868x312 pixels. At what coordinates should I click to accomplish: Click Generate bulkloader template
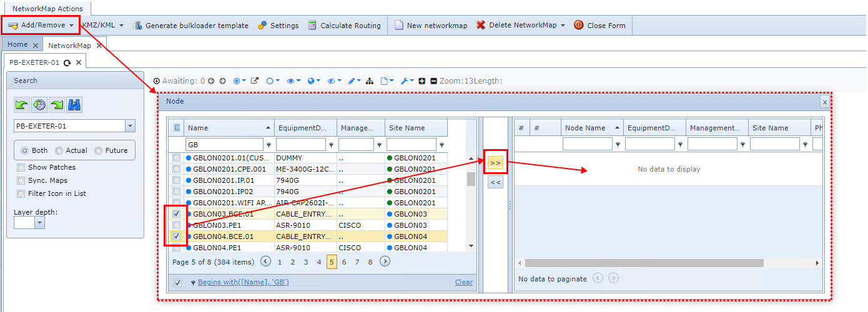coord(190,26)
